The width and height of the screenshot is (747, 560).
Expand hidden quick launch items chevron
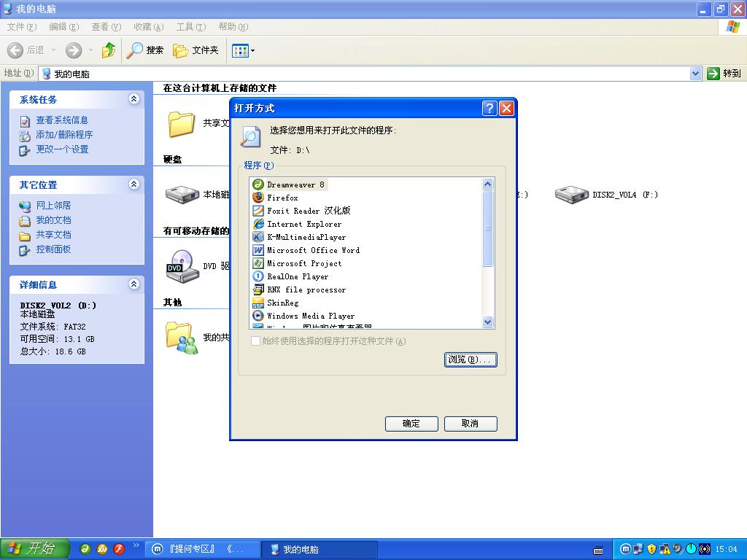(136, 545)
